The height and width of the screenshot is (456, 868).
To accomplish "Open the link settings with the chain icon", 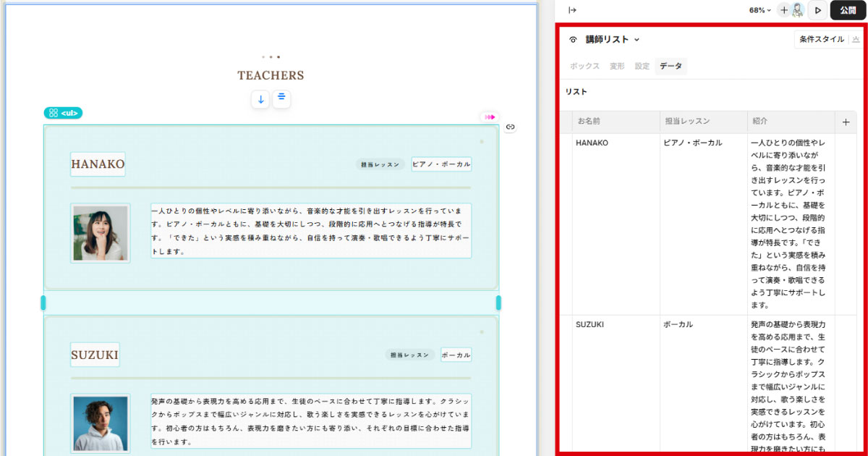I will [x=511, y=127].
